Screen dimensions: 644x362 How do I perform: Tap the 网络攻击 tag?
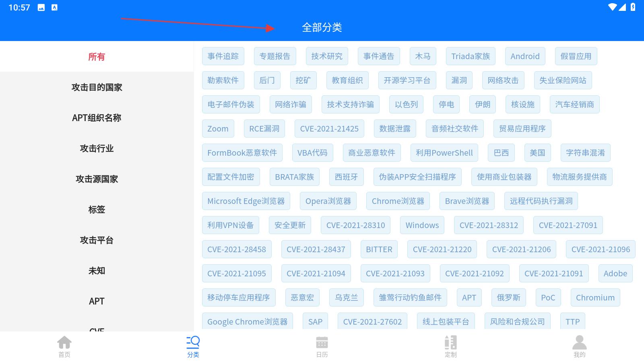point(503,80)
